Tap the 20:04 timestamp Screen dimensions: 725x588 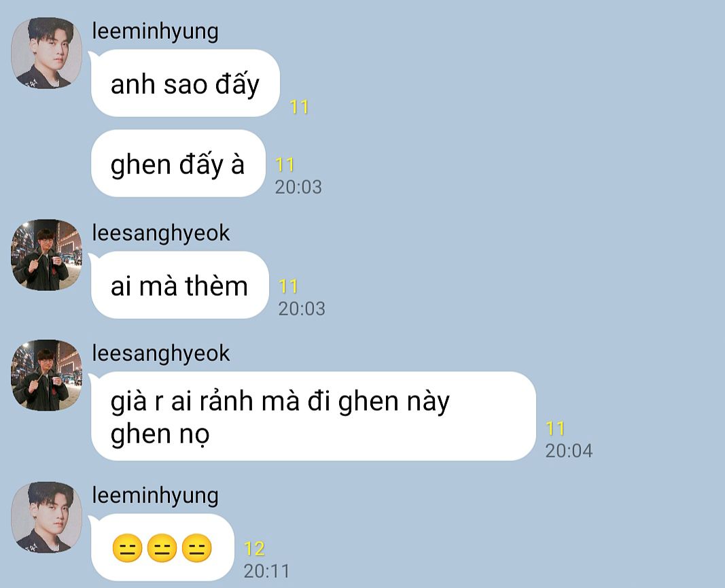point(569,451)
